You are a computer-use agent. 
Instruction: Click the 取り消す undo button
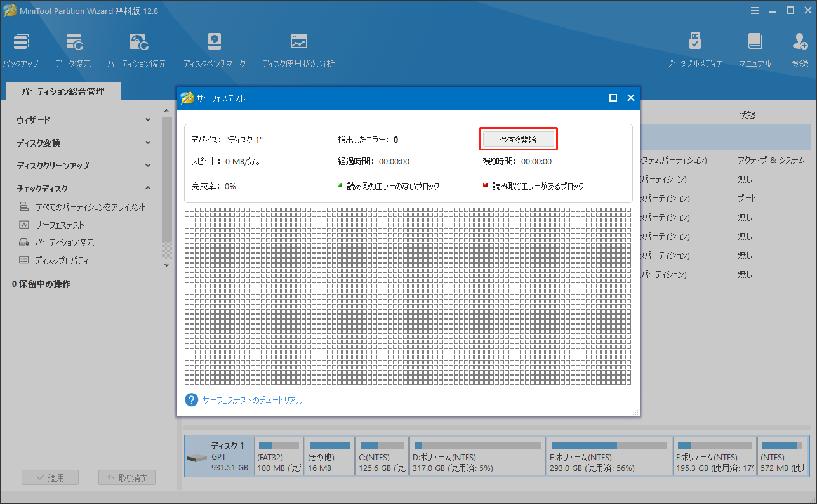127,478
